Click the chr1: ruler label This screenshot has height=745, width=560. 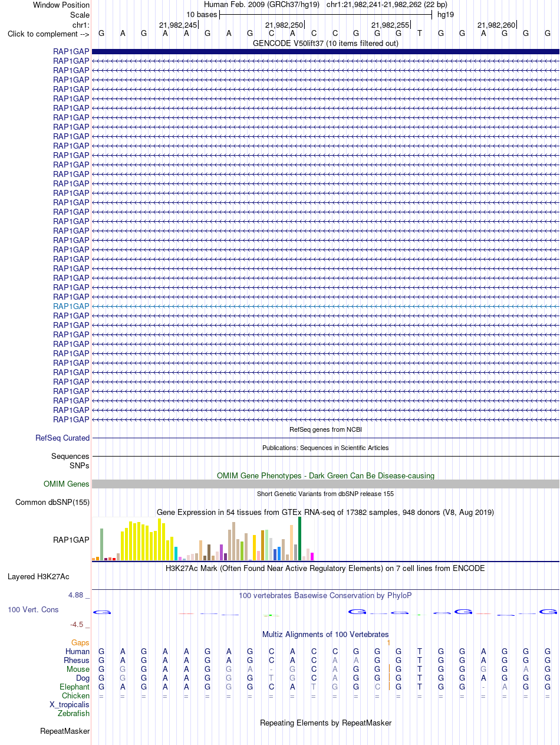point(81,25)
